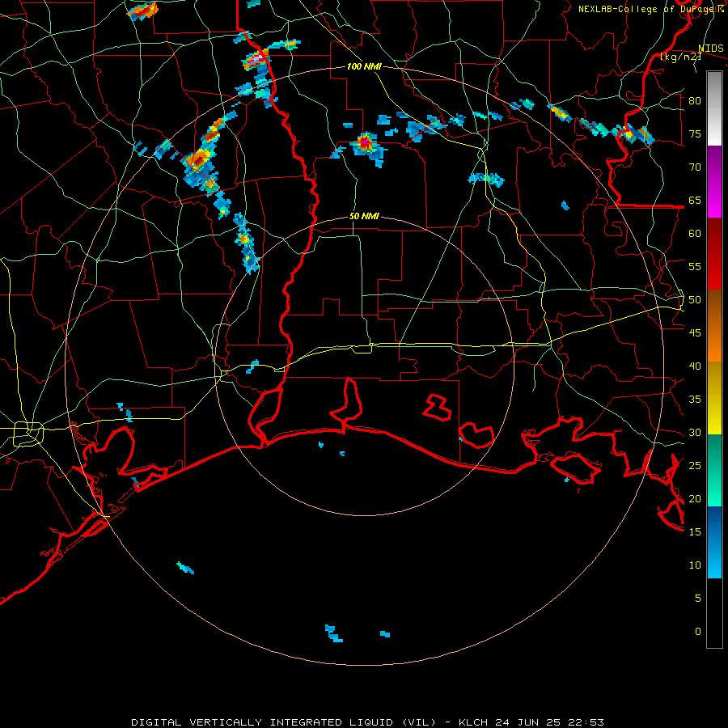Click the 50 value on color scale
This screenshot has height=728, width=728.
click(x=695, y=300)
